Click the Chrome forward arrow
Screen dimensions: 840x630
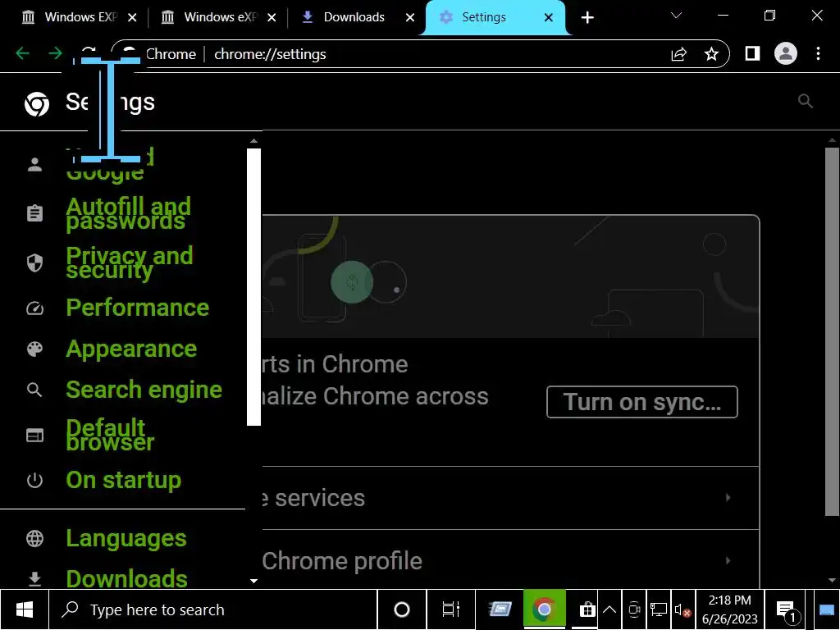[x=55, y=53]
